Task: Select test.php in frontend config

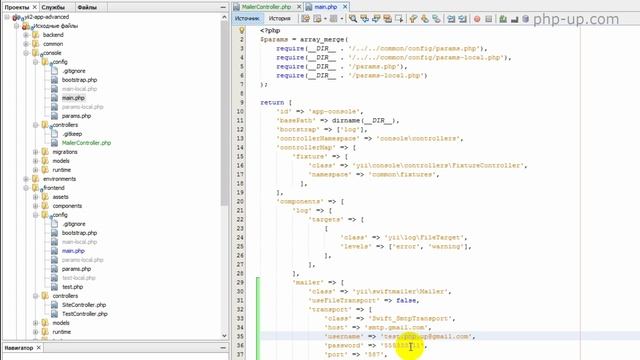Action: click(x=72, y=287)
